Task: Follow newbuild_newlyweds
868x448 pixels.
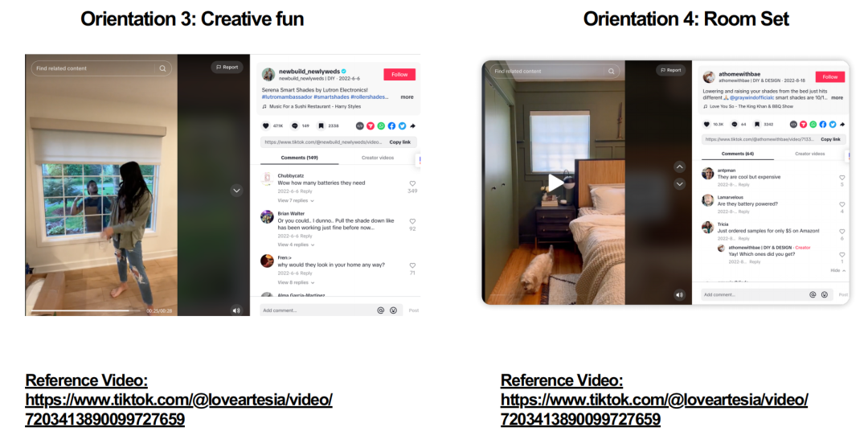Action: [399, 74]
